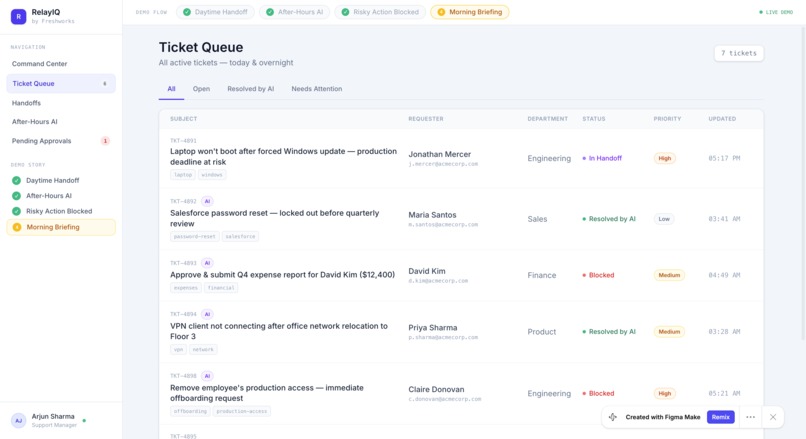Open ticket Laptop won't boot after forced Windows update

point(283,156)
